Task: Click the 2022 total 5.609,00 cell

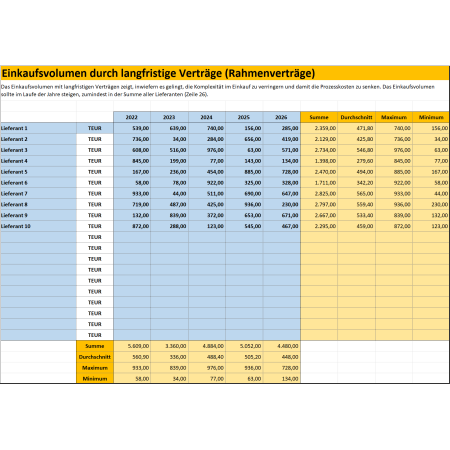Action: 132,346
